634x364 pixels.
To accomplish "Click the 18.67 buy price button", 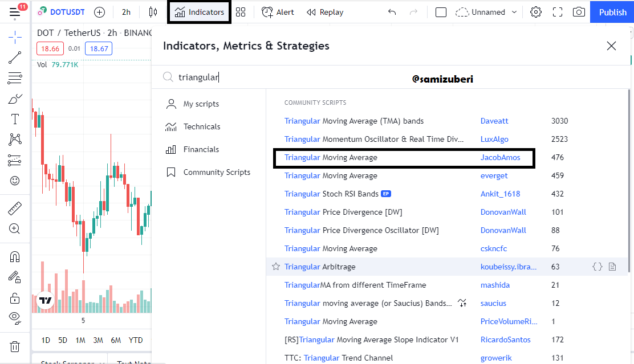I will coord(99,49).
